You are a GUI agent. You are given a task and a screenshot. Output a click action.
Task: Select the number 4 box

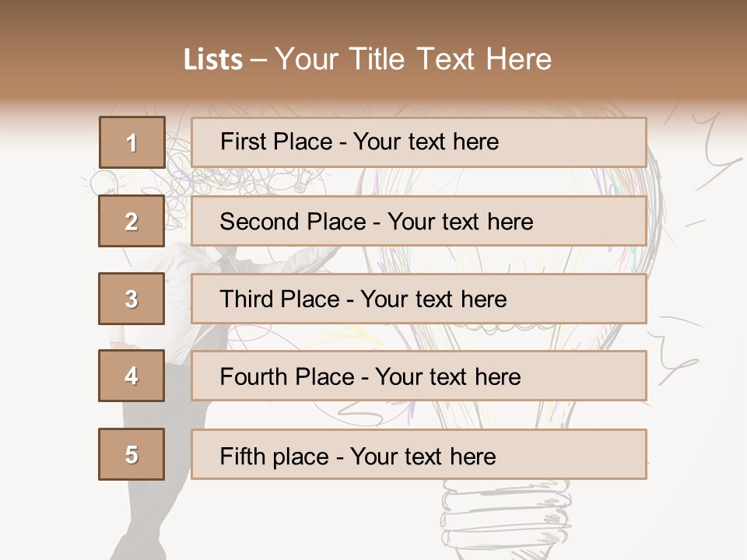(x=132, y=376)
